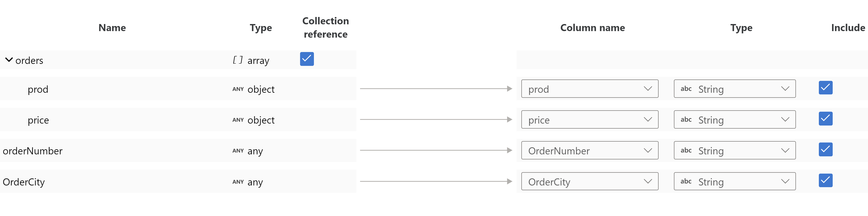This screenshot has height=216, width=868.
Task: Toggle the Include checkbox for OrderNumber
Action: [x=825, y=150]
